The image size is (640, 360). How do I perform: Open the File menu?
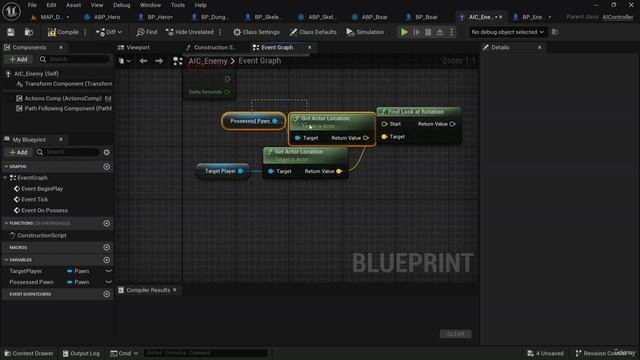[32, 5]
